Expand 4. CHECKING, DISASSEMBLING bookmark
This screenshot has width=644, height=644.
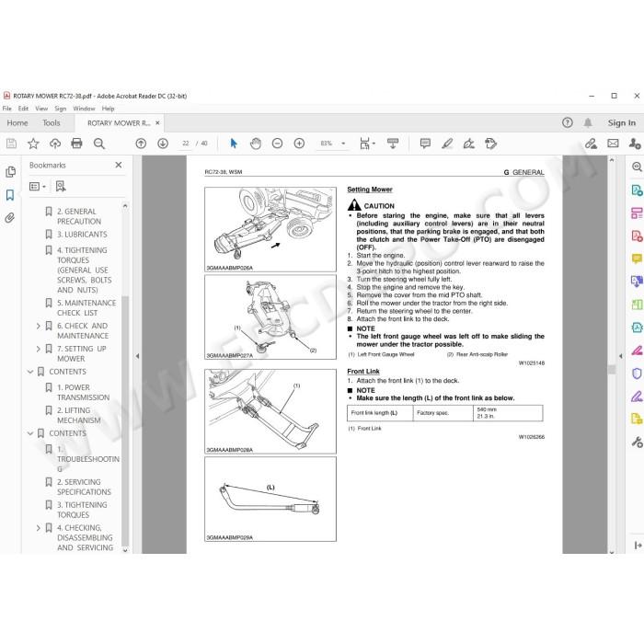pyautogui.click(x=39, y=528)
